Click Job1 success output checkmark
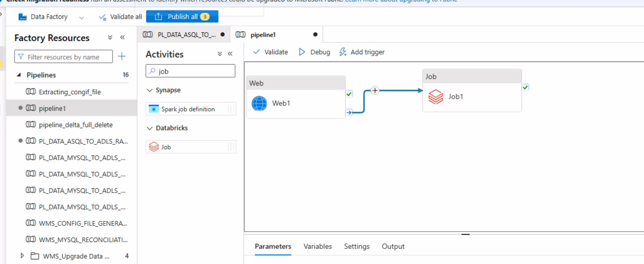 click(x=525, y=88)
